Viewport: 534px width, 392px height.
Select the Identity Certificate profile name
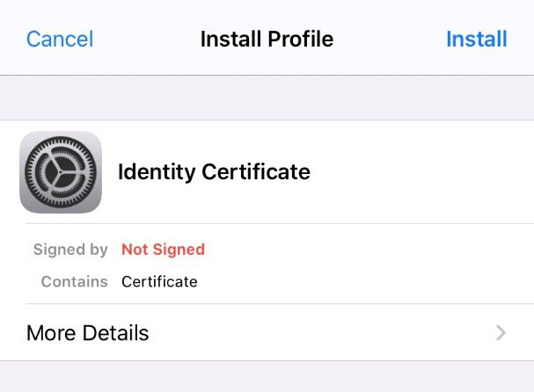point(214,172)
